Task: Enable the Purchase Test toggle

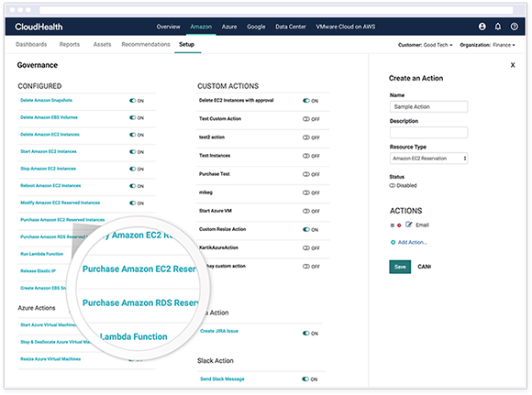Action: [x=306, y=174]
